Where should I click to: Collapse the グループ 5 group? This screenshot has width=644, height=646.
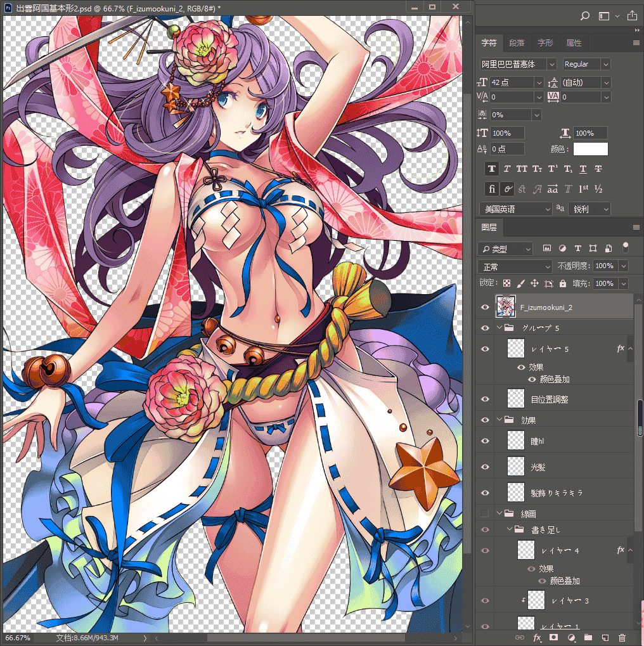pos(499,328)
